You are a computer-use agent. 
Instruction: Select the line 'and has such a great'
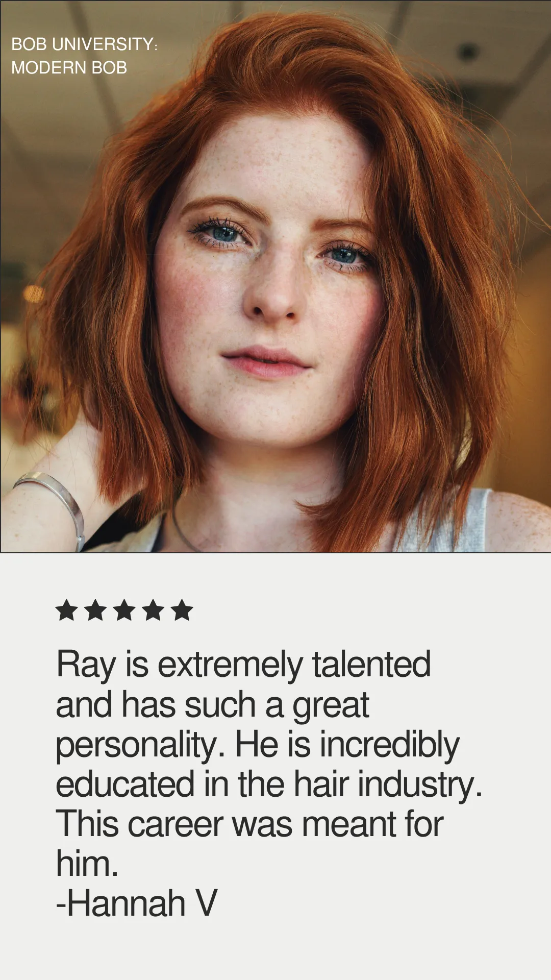212,705
